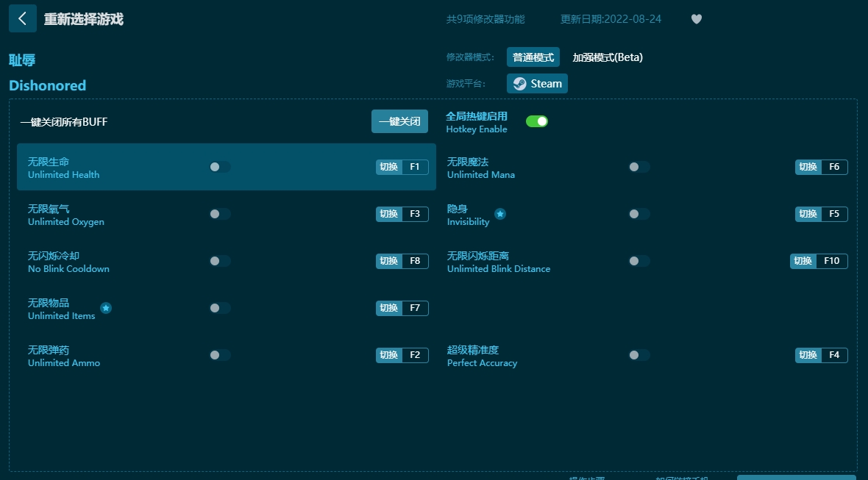Image resolution: width=868 pixels, height=480 pixels.
Task: Enable Unlimited Blink Distance toggle
Action: click(x=638, y=261)
